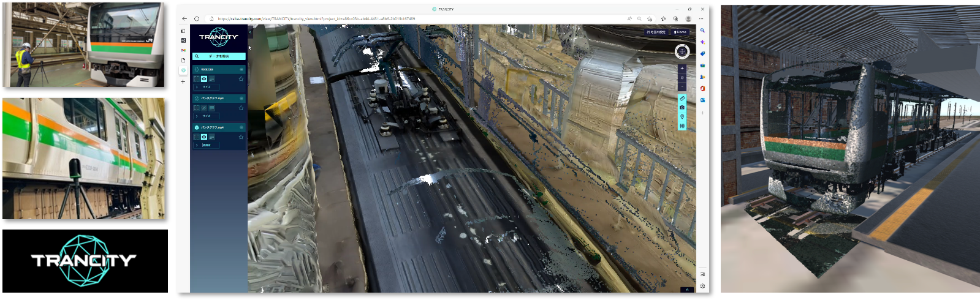Open the map settings button beside Home
This screenshot has height=300, width=980.
[656, 32]
